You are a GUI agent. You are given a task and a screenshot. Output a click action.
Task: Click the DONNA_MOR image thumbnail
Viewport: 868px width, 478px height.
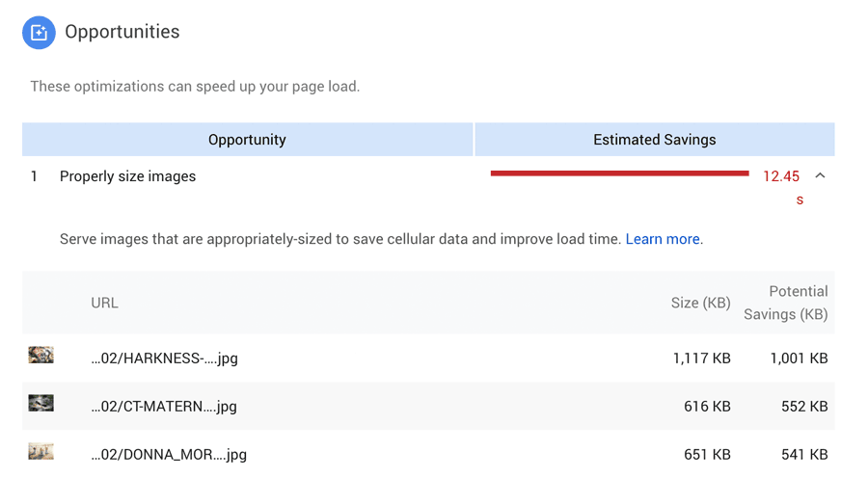tap(41, 451)
